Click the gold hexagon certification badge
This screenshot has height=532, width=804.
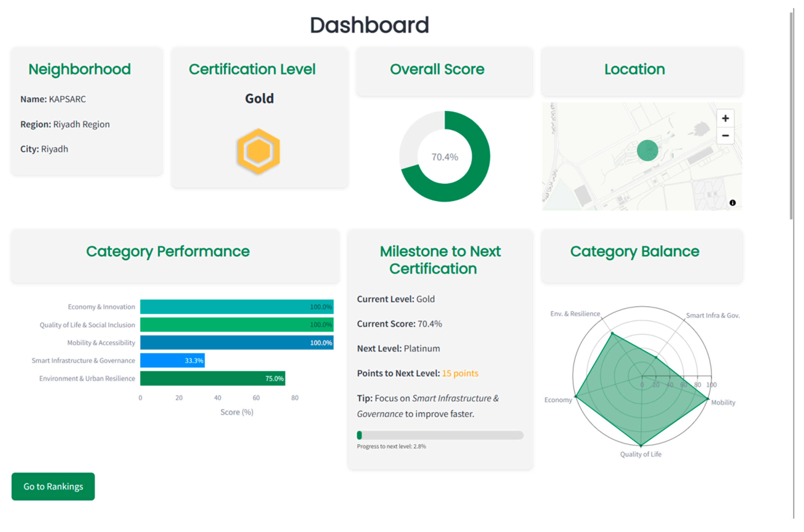point(259,151)
